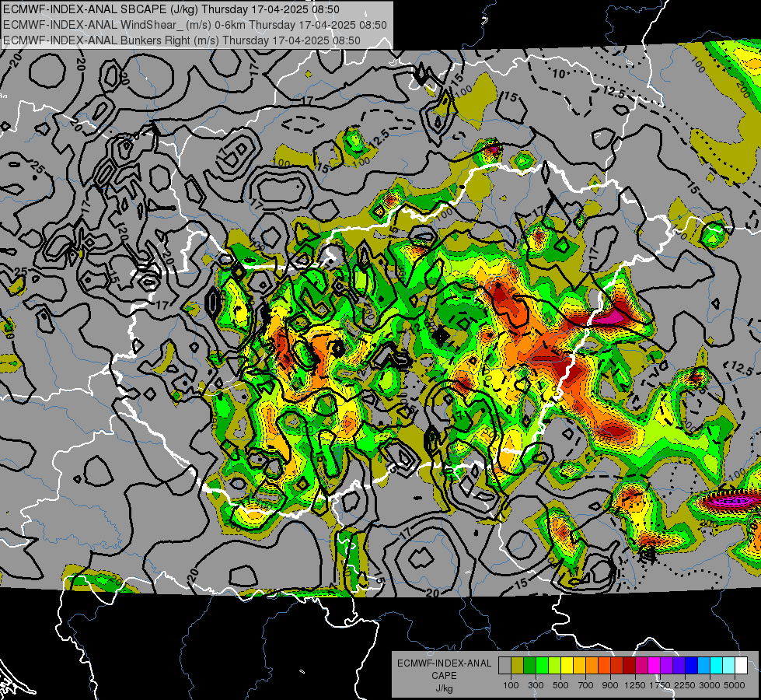The height and width of the screenshot is (700, 761).
Task: Click the SBCAPE (J/kg) title line
Action: (171, 9)
